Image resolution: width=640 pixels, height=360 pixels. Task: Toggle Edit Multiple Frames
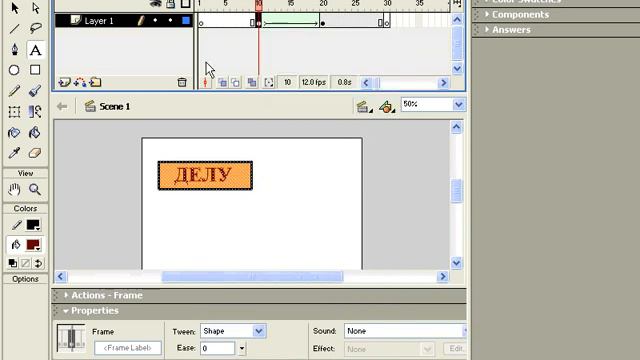252,83
